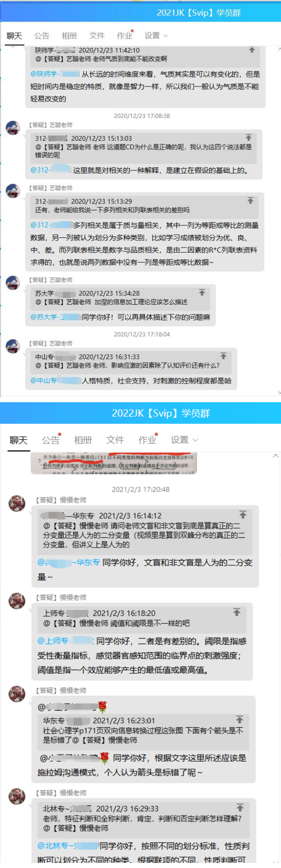Jump to quoted message from 陕师学 at 11:42:10
This screenshot has width=281, height=868.
[252, 50]
